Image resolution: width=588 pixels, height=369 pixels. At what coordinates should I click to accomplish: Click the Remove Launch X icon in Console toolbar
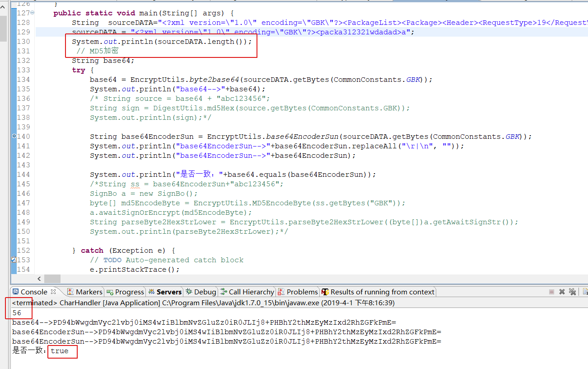561,292
